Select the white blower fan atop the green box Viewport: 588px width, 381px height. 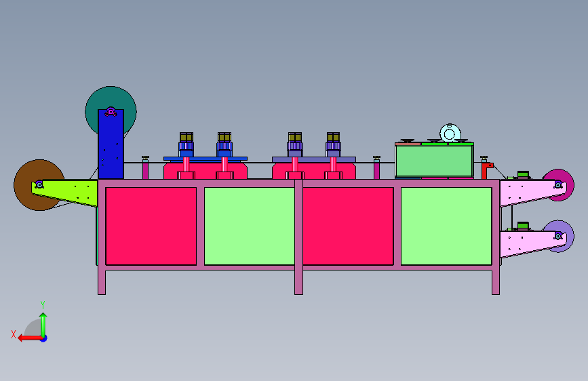point(450,133)
